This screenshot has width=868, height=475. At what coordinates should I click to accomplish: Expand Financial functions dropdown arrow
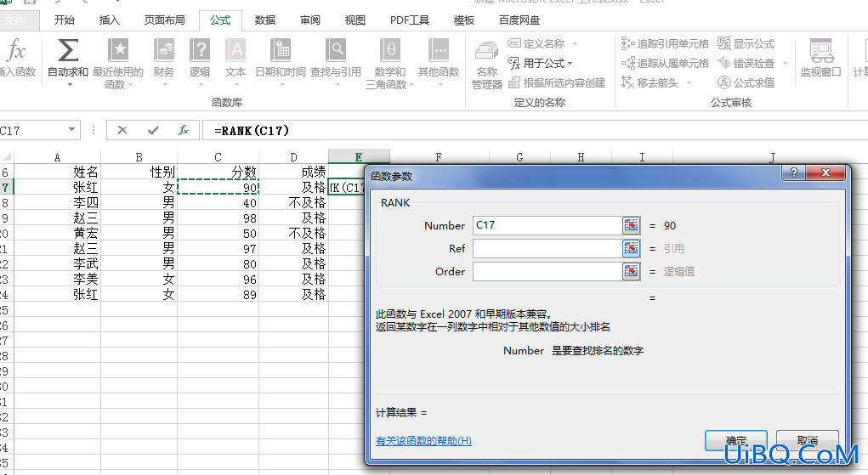164,85
